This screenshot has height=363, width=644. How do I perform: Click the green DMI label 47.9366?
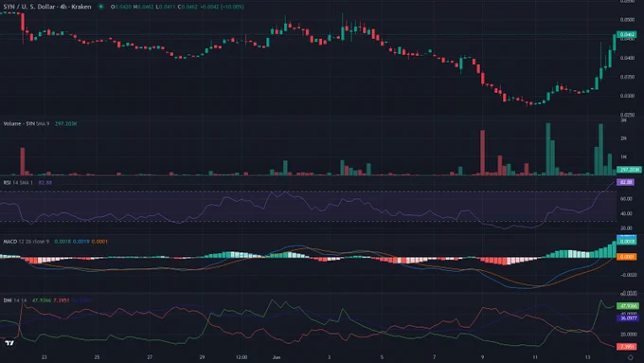(x=628, y=306)
